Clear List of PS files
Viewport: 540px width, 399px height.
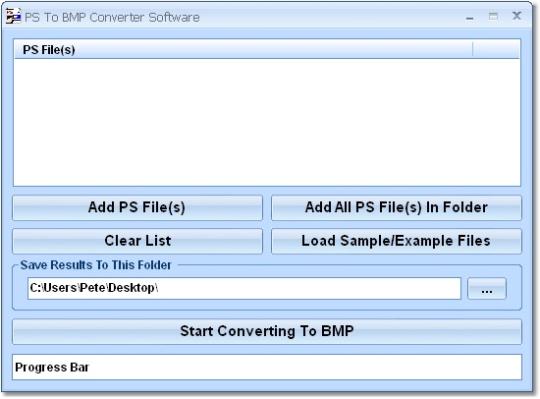[137, 241]
